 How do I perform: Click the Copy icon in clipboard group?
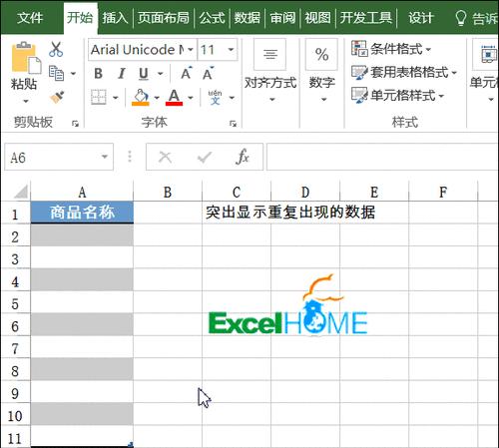(x=56, y=73)
